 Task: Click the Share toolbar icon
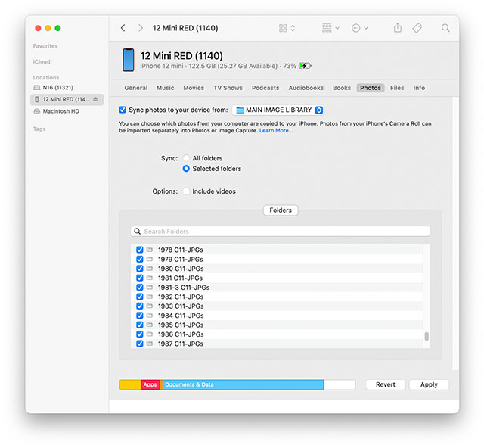[398, 28]
